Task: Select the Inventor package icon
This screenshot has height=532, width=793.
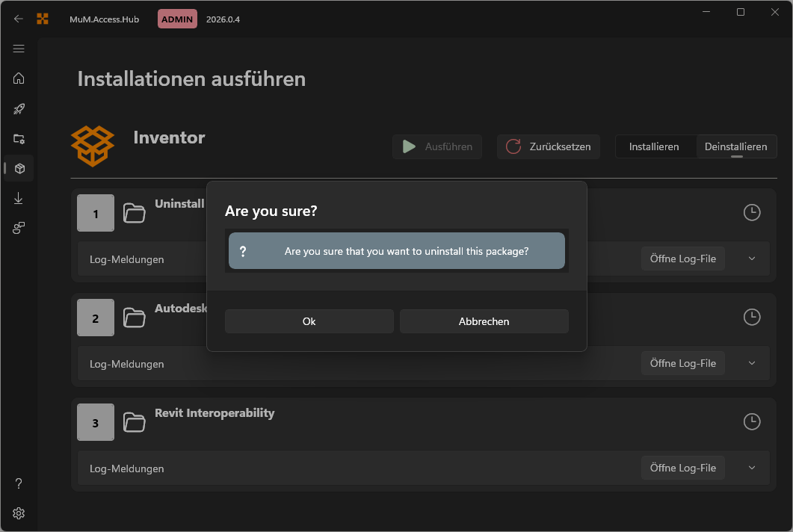Action: click(93, 146)
